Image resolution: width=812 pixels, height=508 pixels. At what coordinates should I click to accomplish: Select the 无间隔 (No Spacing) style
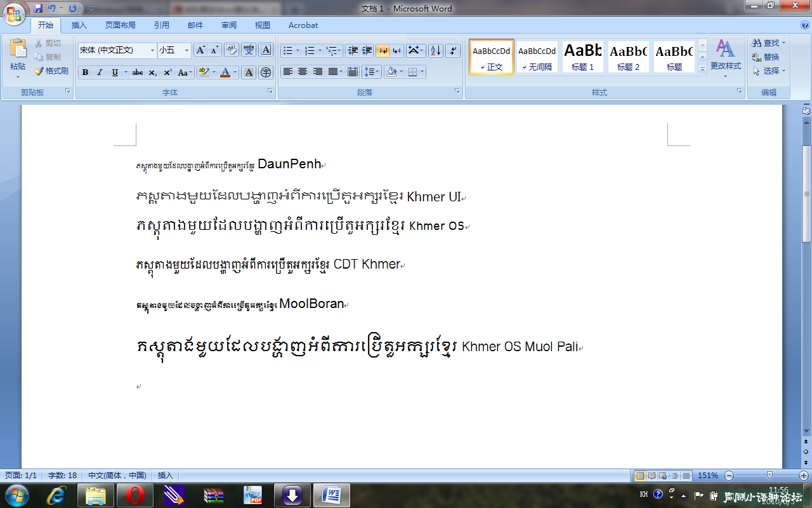(x=537, y=57)
